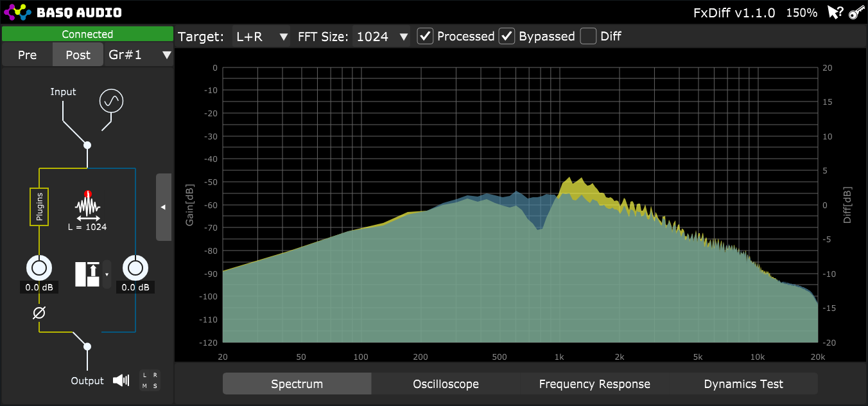
Task: Open the Gr#1 group dropdown
Action: pyautogui.click(x=139, y=55)
